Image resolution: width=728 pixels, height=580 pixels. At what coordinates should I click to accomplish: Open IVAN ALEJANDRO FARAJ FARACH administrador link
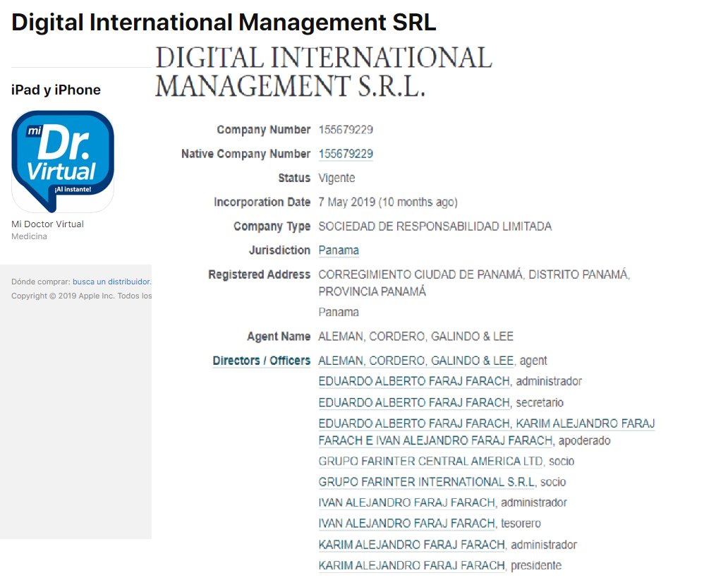coord(407,502)
